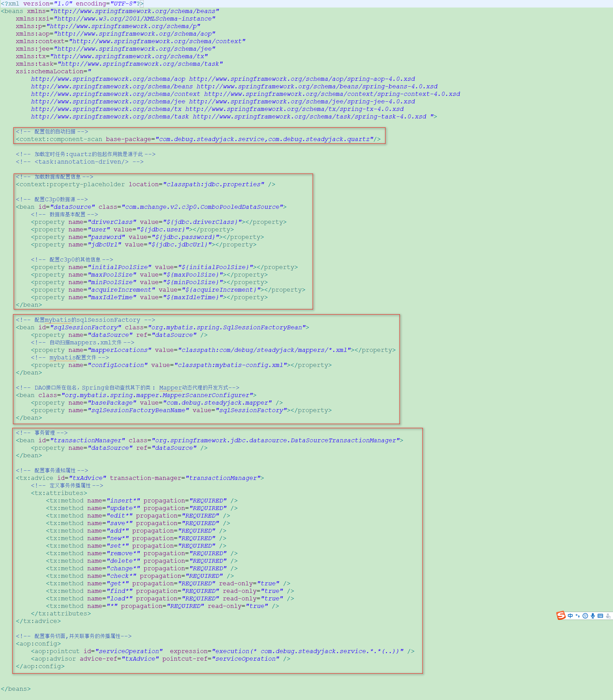Screen dimensions: 613x700
Task: Open the soft keyboard icon in the IME bar
Action: tap(600, 616)
